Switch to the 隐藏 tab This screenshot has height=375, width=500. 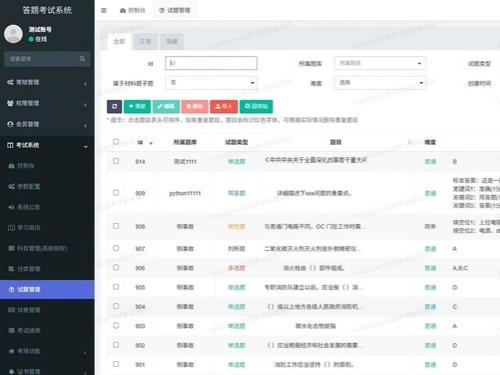point(172,41)
